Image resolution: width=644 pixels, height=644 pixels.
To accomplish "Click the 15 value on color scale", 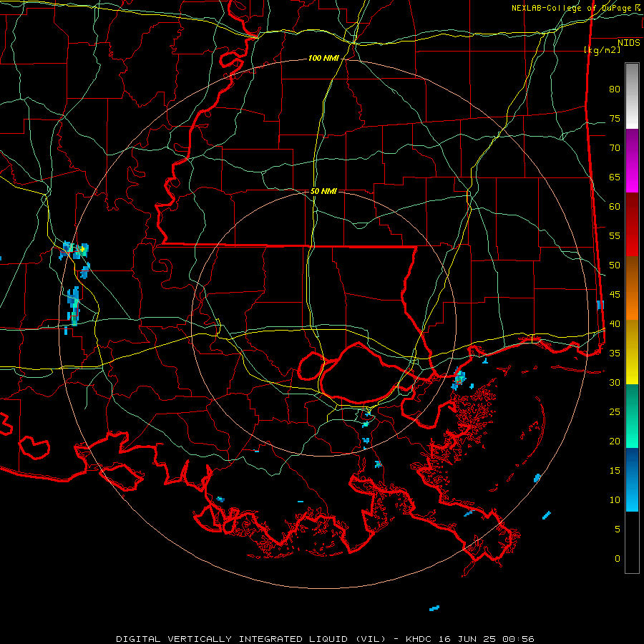I will click(615, 471).
